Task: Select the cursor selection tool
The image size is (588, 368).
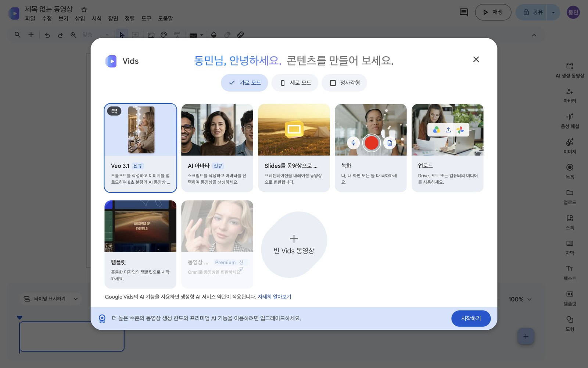Action: tap(122, 35)
